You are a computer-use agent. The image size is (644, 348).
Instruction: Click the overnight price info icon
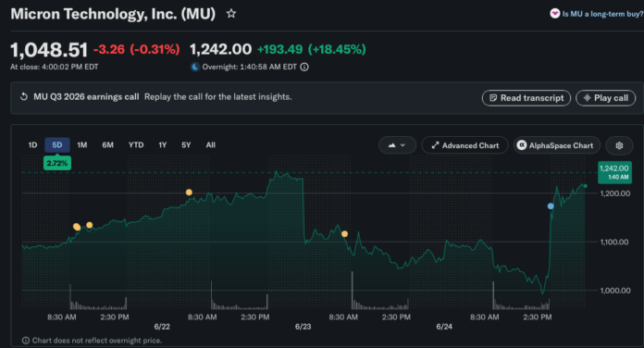[x=304, y=67]
